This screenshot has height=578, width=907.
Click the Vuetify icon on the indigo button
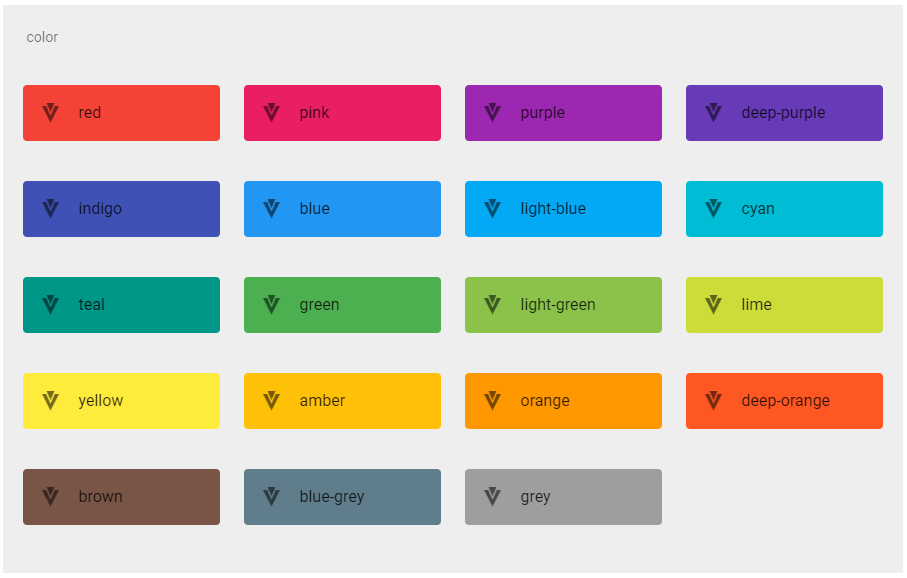(x=50, y=209)
